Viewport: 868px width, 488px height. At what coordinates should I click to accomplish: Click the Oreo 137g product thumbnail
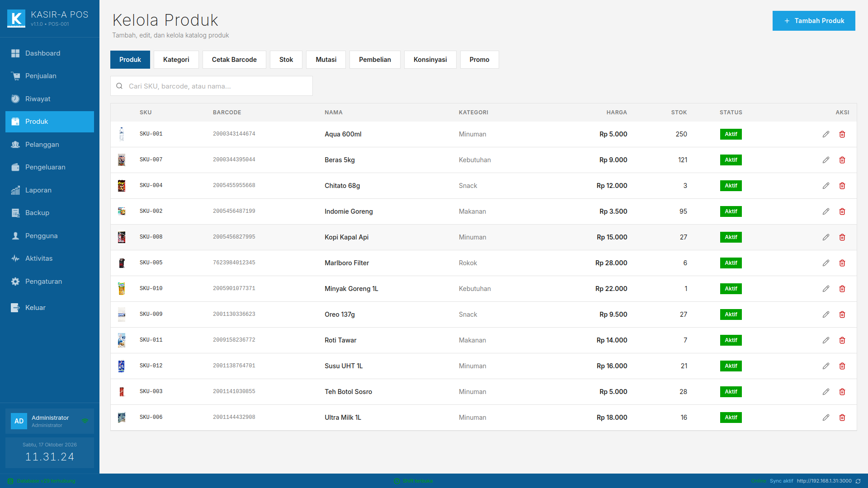[122, 314]
